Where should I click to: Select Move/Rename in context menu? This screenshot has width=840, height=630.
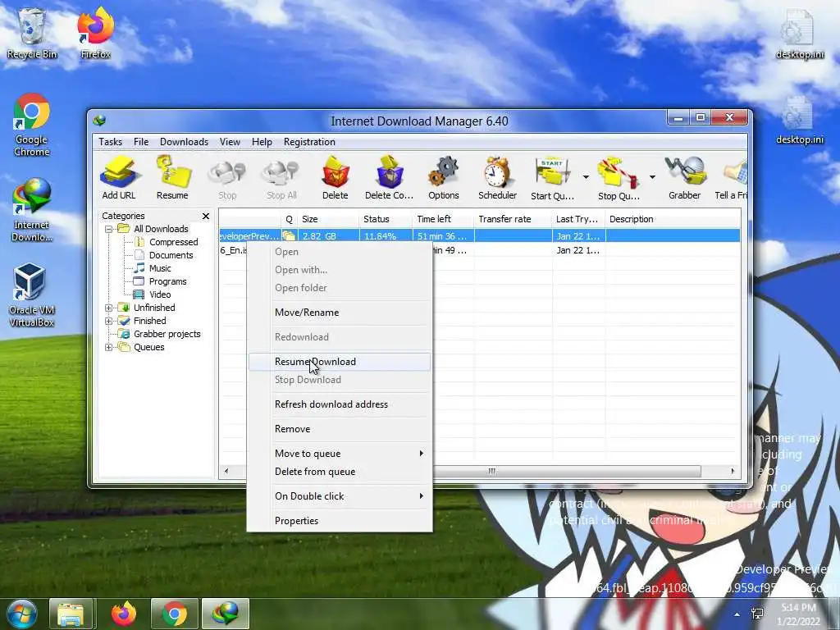click(x=340, y=313)
